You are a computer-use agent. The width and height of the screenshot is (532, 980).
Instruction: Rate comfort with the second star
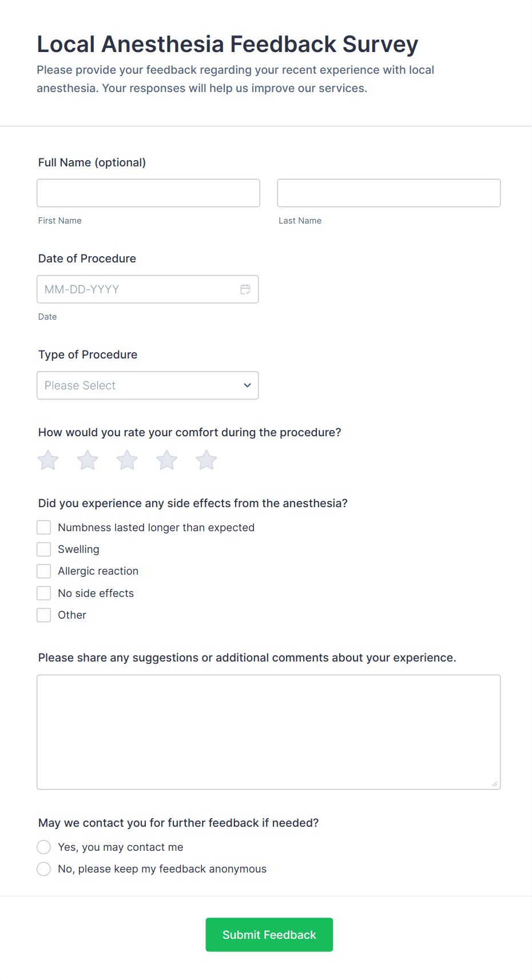(88, 460)
